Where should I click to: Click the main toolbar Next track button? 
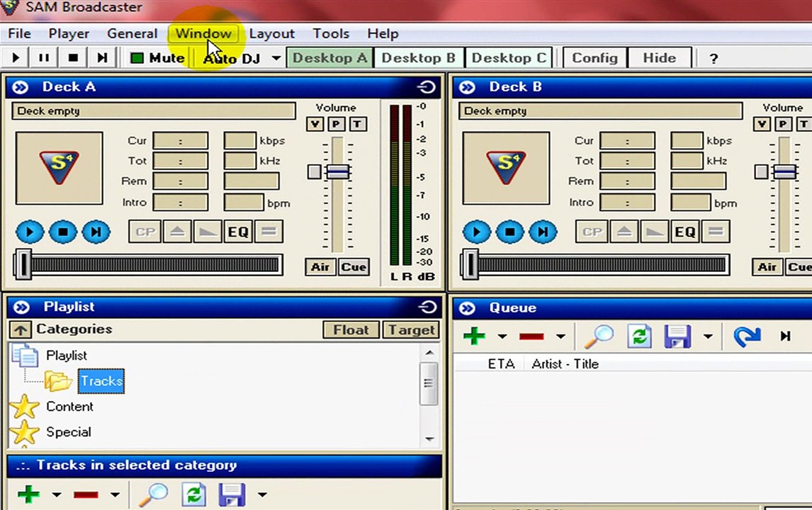click(102, 57)
